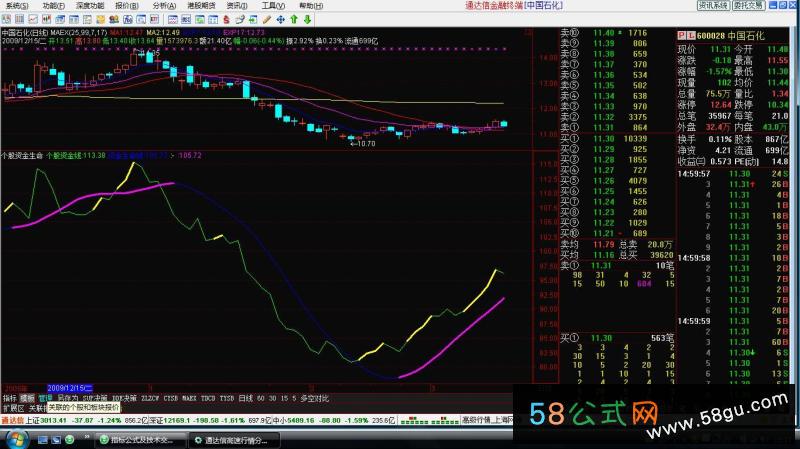Select the 多空对比 tab
The width and height of the screenshot is (800, 449).
[314, 398]
